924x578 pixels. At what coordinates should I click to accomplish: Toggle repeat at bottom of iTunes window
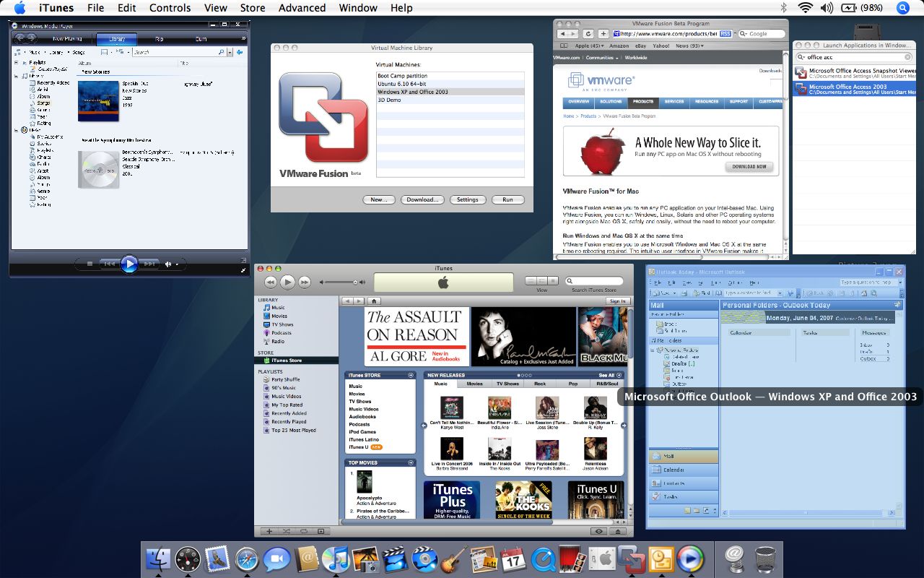point(305,531)
